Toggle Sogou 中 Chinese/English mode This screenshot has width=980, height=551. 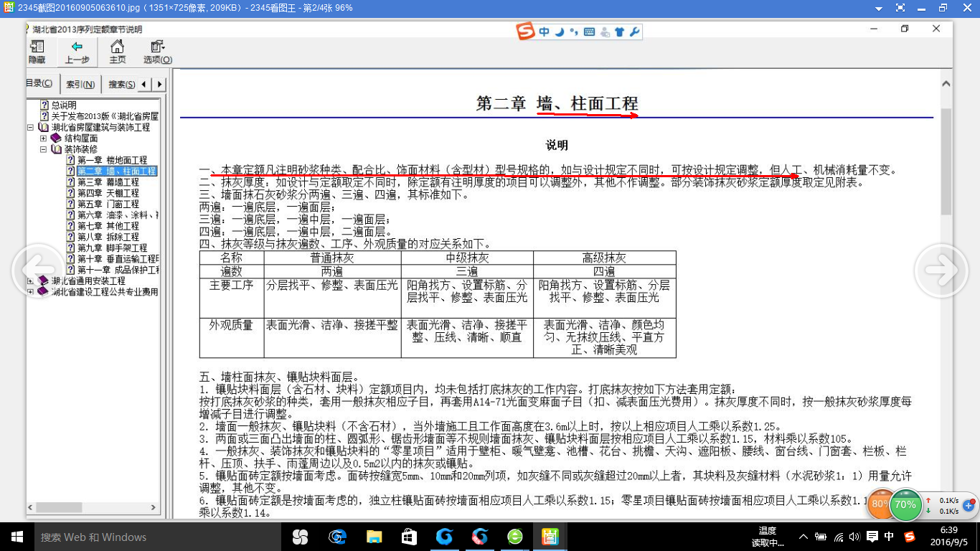click(545, 32)
